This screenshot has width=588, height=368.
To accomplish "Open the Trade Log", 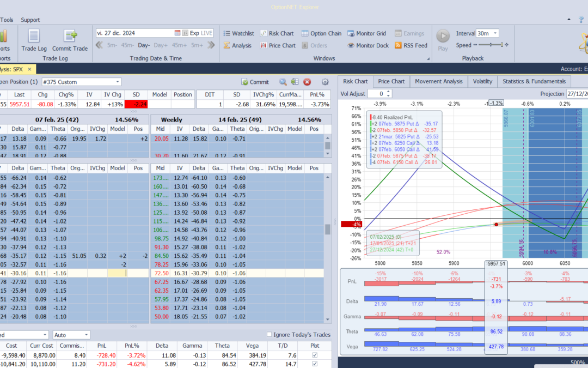I will [x=34, y=39].
